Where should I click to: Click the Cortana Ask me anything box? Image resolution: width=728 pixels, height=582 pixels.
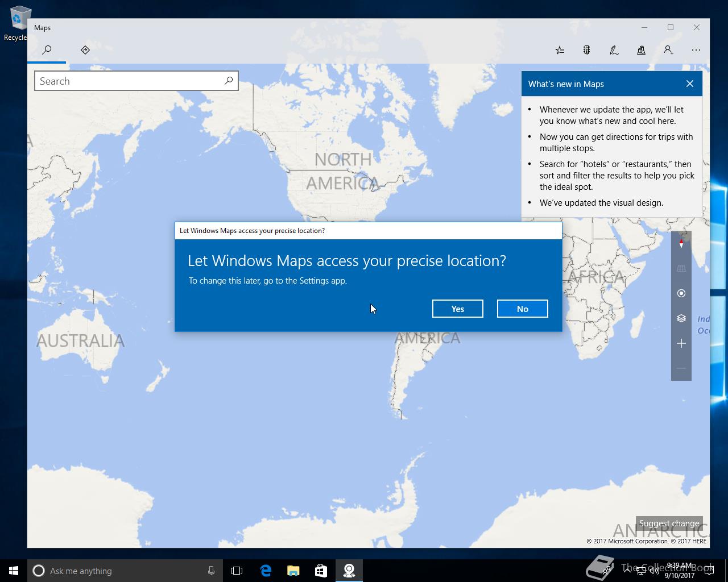(124, 571)
